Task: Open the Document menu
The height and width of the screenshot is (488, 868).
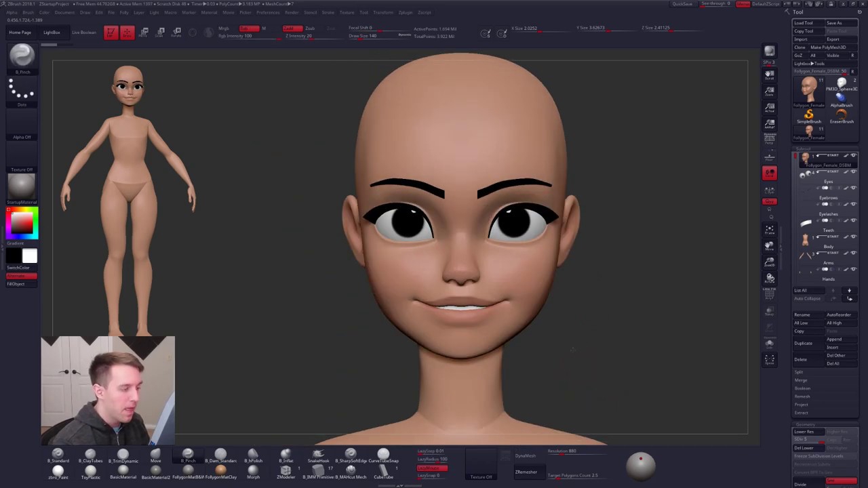Action: (65, 13)
